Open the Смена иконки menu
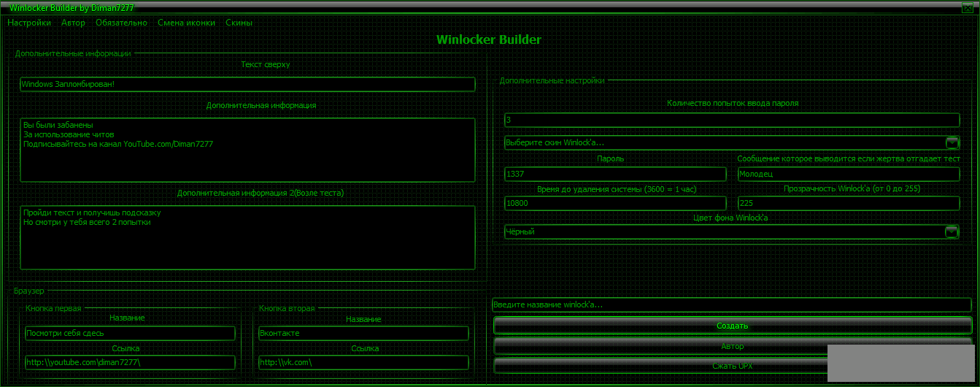 point(186,23)
